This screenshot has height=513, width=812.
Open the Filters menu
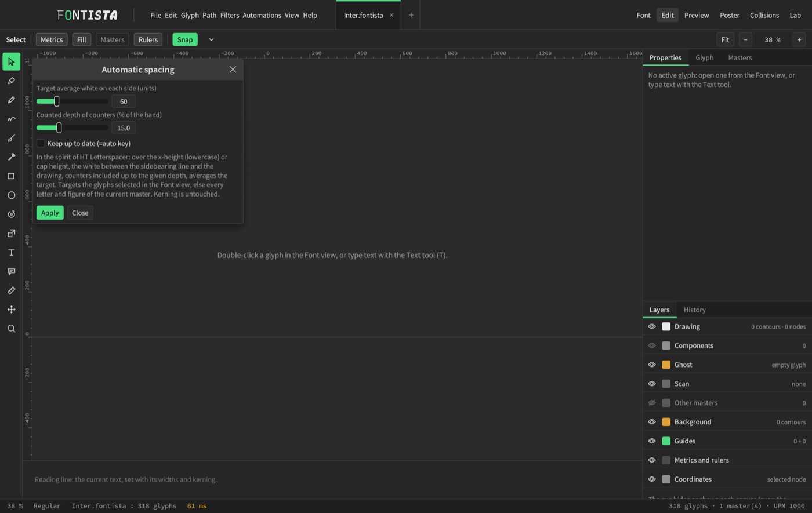[230, 15]
